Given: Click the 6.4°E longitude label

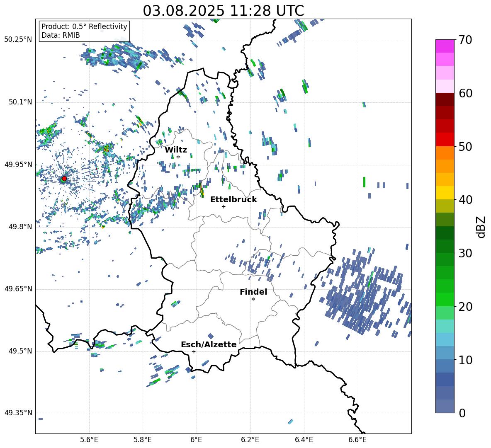Looking at the screenshot, I should [304, 440].
